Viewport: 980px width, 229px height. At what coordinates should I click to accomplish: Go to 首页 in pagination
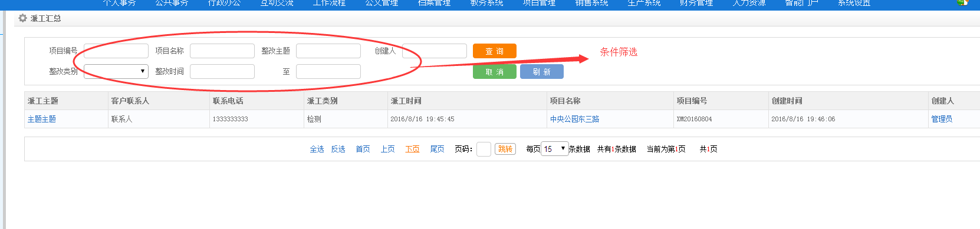click(363, 150)
